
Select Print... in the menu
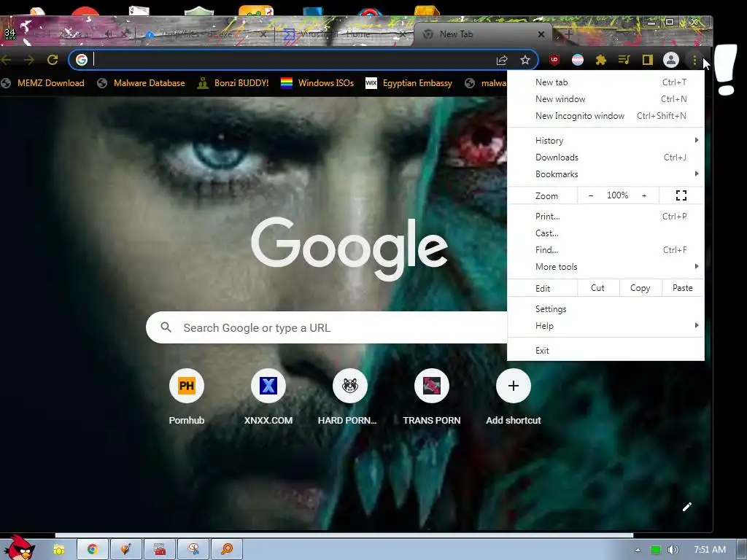click(605, 216)
